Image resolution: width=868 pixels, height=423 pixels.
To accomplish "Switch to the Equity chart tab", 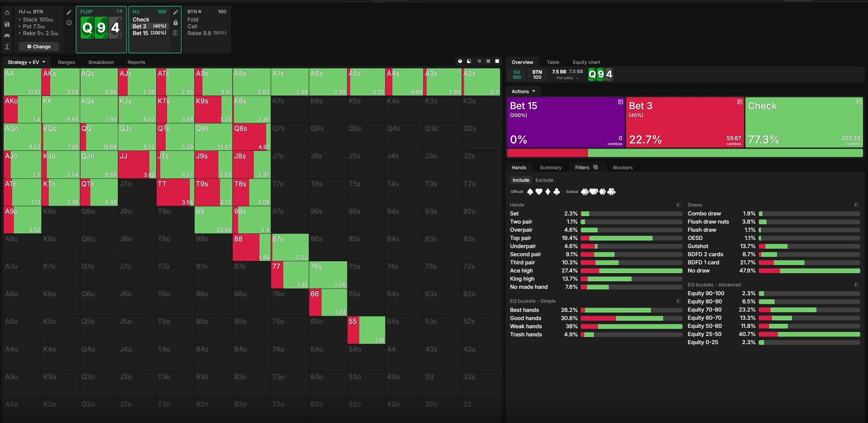I will point(586,62).
